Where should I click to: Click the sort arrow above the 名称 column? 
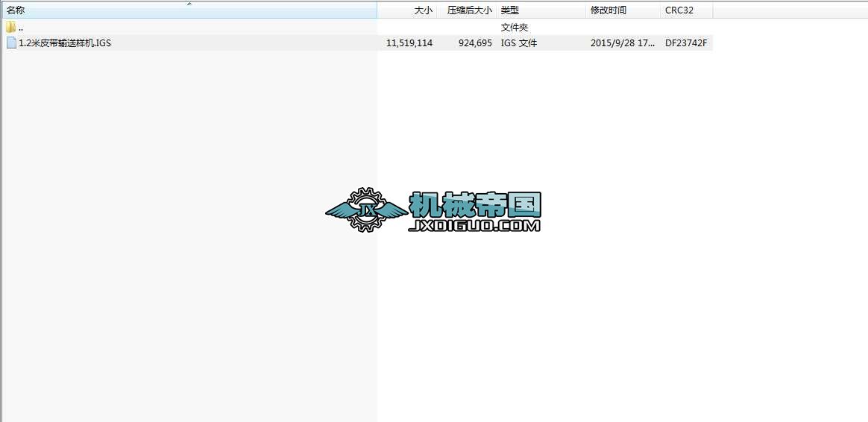(189, 4)
